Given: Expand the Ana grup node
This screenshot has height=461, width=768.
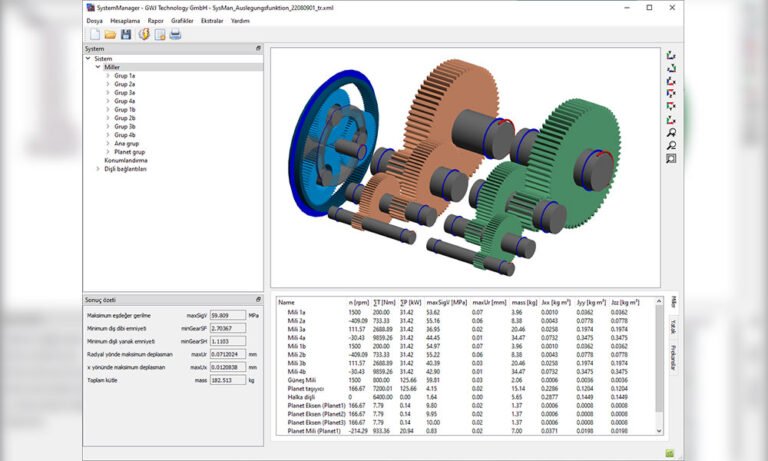Looking at the screenshot, I should [108, 143].
